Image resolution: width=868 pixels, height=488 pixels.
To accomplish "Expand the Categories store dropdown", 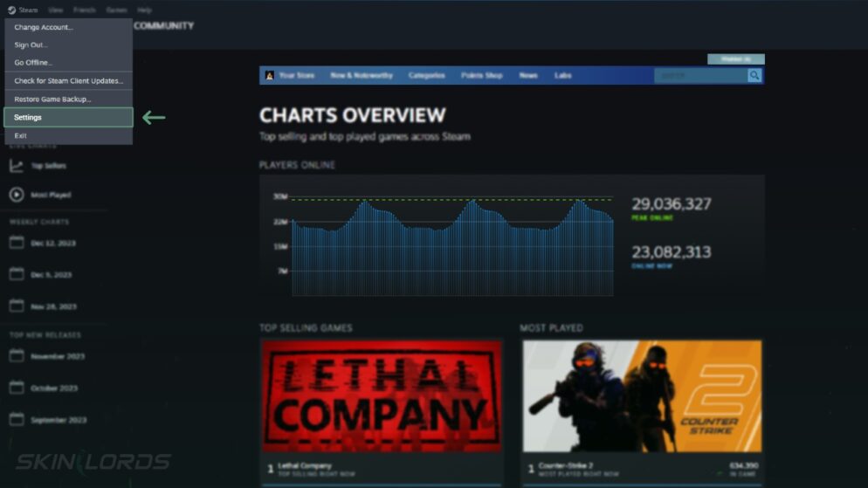I will tap(426, 76).
